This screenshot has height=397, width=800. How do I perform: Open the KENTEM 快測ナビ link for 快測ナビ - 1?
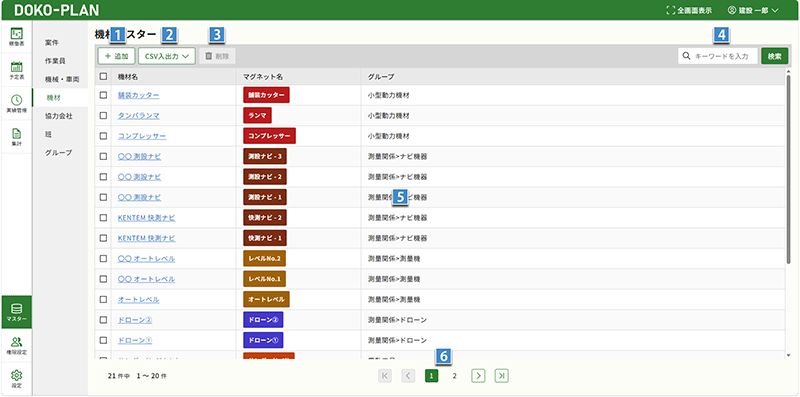(146, 238)
